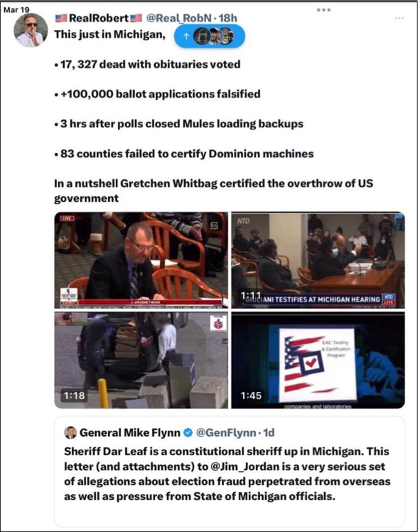
Task: Click the LIVE badge on first video
Action: click(68, 218)
